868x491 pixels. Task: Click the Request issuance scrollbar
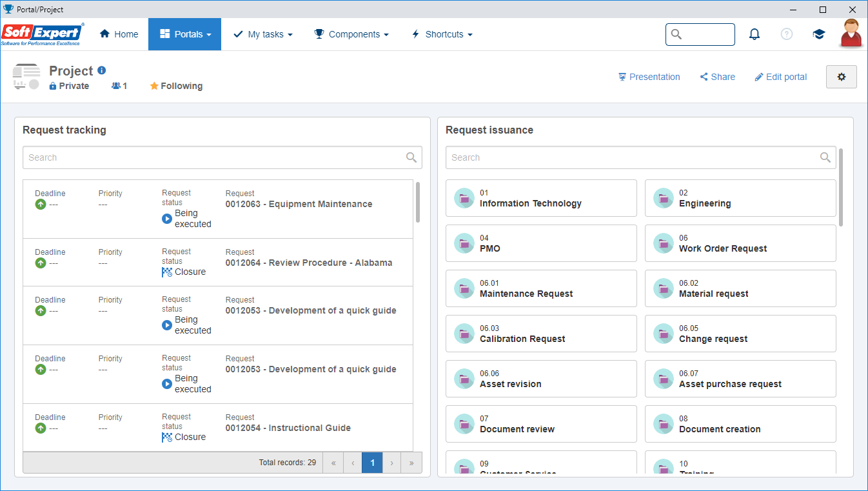tap(841, 187)
